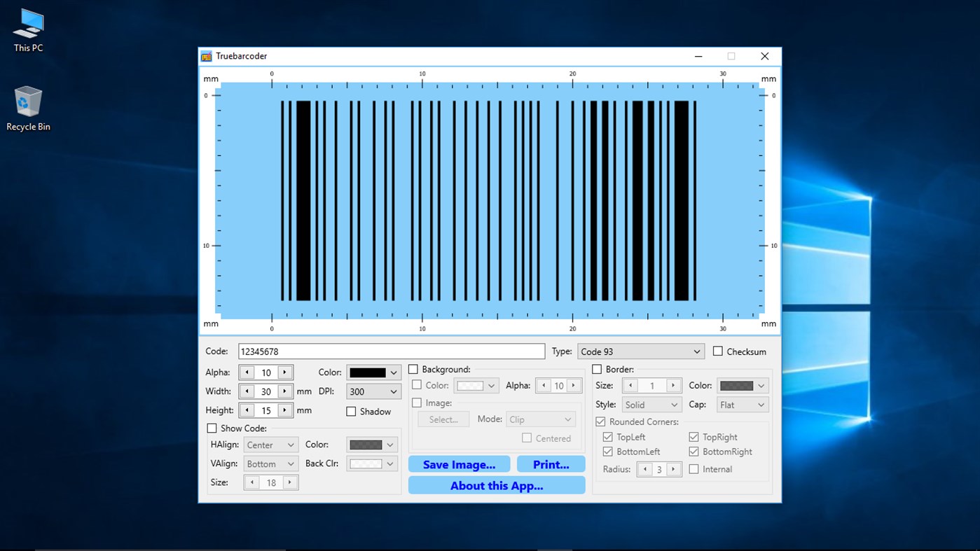Viewport: 980px width, 551px height.
Task: Click the Save Image button
Action: click(459, 463)
